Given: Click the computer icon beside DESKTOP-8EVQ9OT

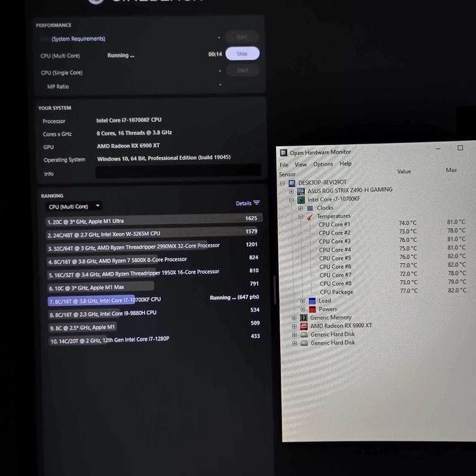Looking at the screenshot, I should 292,183.
